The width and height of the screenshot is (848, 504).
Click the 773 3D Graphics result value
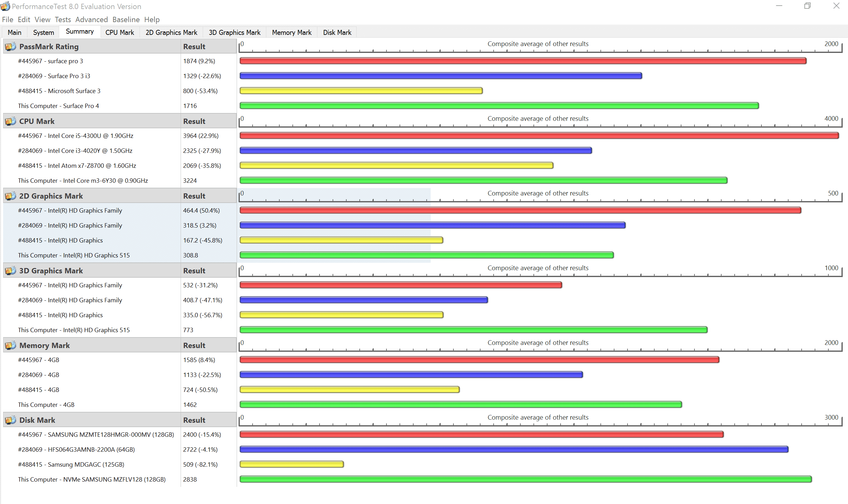click(188, 330)
